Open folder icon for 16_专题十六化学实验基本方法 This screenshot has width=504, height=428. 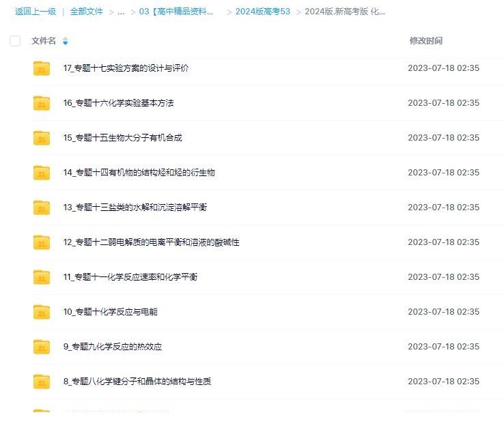click(x=42, y=103)
